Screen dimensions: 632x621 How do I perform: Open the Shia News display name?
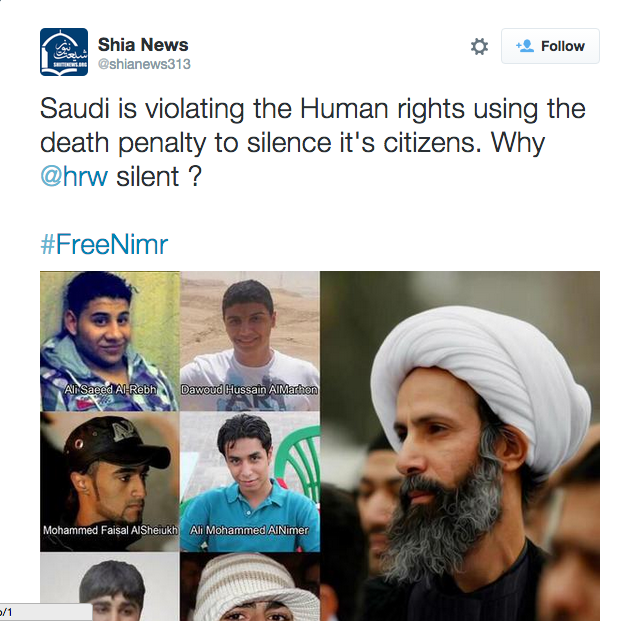coord(143,44)
